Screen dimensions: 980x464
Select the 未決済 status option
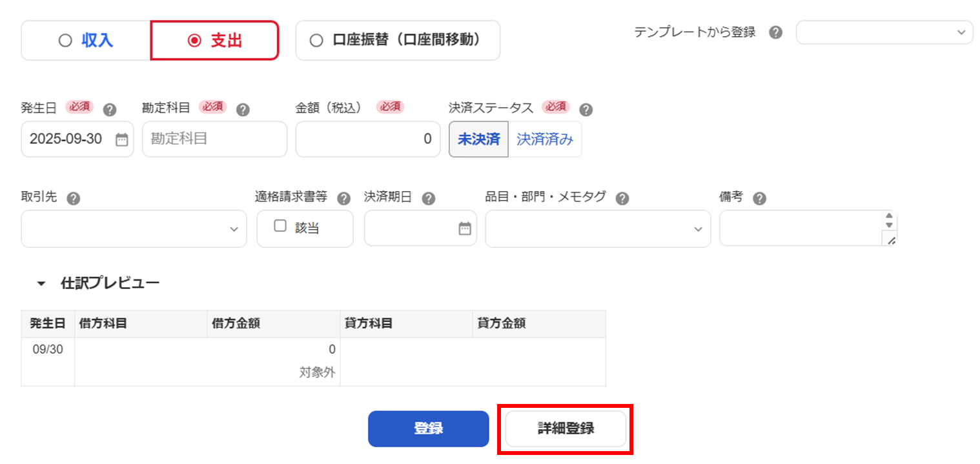[479, 139]
